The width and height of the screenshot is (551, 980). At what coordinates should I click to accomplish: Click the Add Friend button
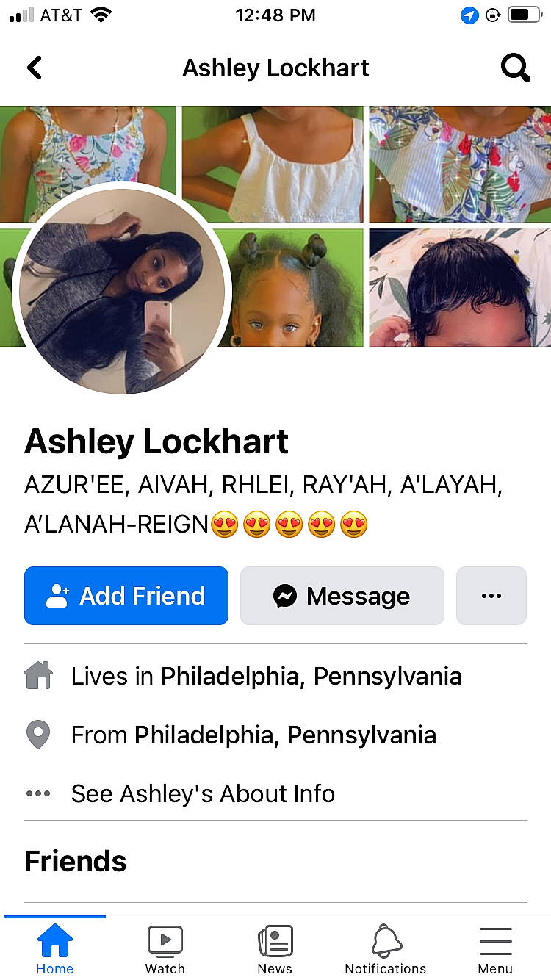(126, 596)
